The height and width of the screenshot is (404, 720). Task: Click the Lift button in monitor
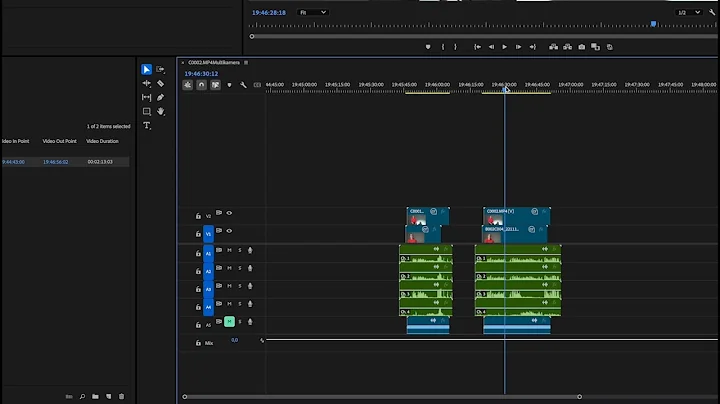554,47
